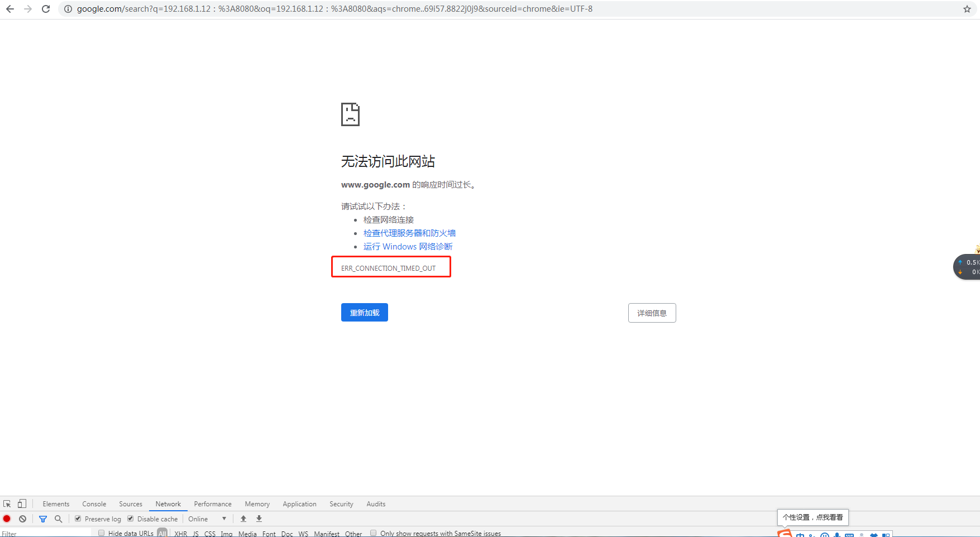Export HAR with the download arrow
This screenshot has height=537, width=980.
click(x=259, y=519)
